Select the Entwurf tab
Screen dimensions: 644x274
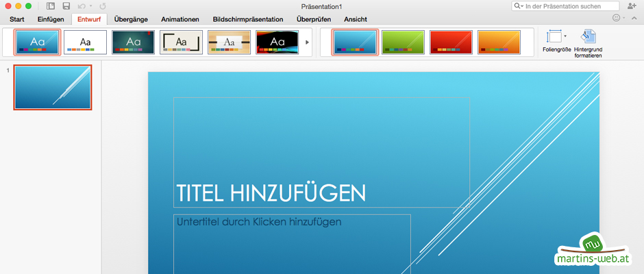pos(89,19)
